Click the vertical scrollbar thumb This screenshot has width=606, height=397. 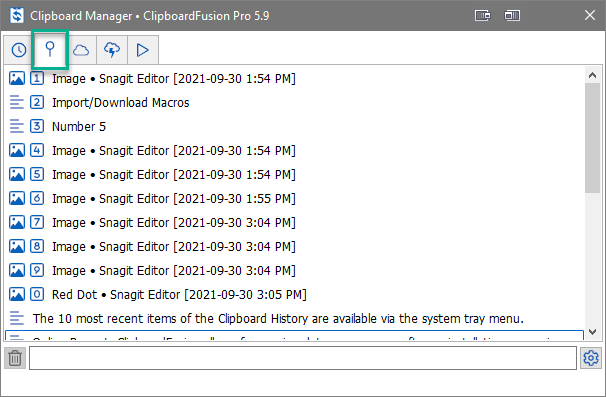click(592, 138)
